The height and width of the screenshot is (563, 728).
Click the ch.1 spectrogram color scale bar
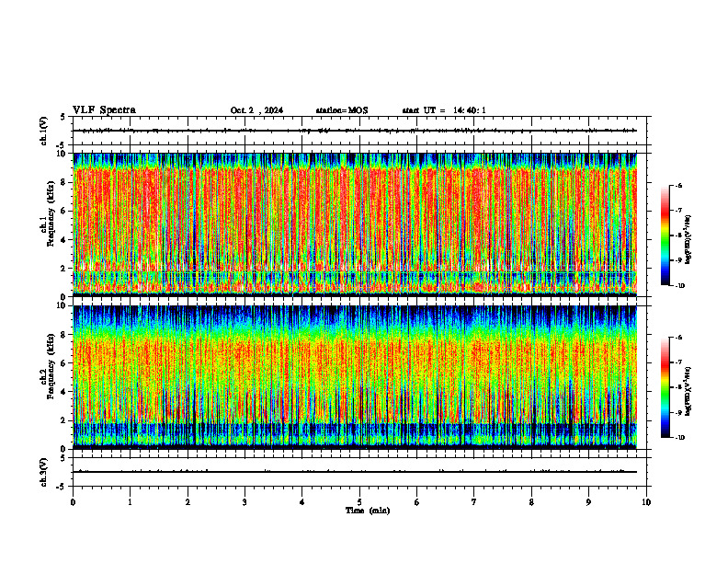[x=665, y=236]
